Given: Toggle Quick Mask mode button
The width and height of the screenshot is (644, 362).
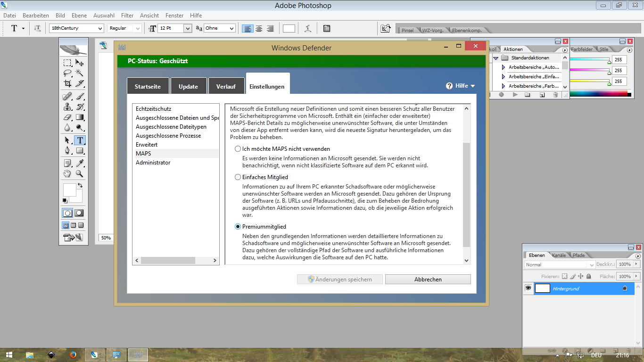Looking at the screenshot, I should (80, 213).
